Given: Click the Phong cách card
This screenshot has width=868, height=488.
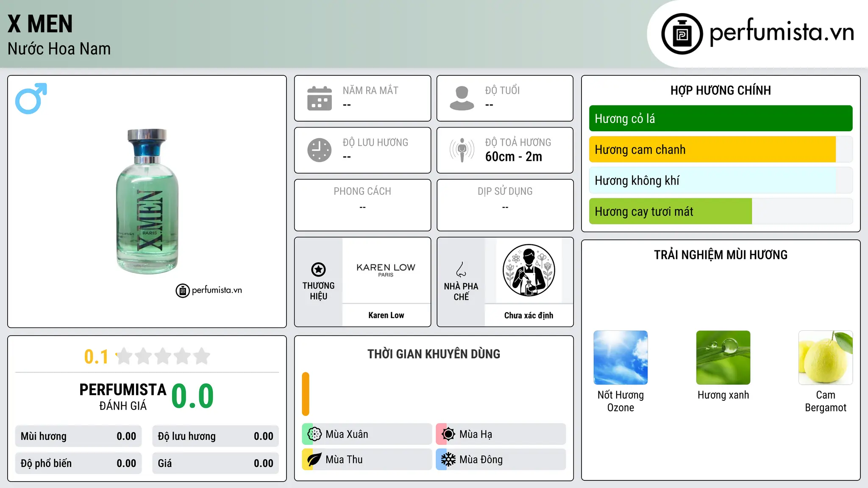Looking at the screenshot, I should point(363,205).
